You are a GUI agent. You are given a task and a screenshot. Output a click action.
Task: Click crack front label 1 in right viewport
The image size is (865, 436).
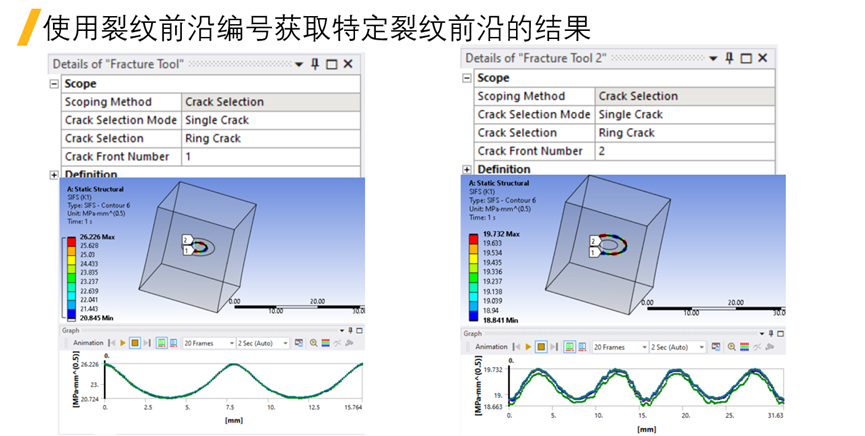point(595,253)
